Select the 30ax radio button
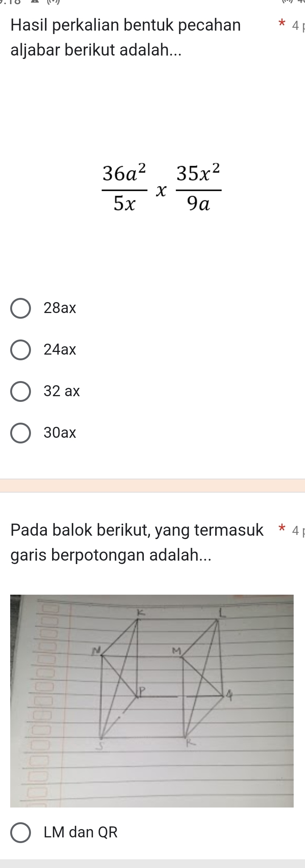 pyautogui.click(x=20, y=432)
